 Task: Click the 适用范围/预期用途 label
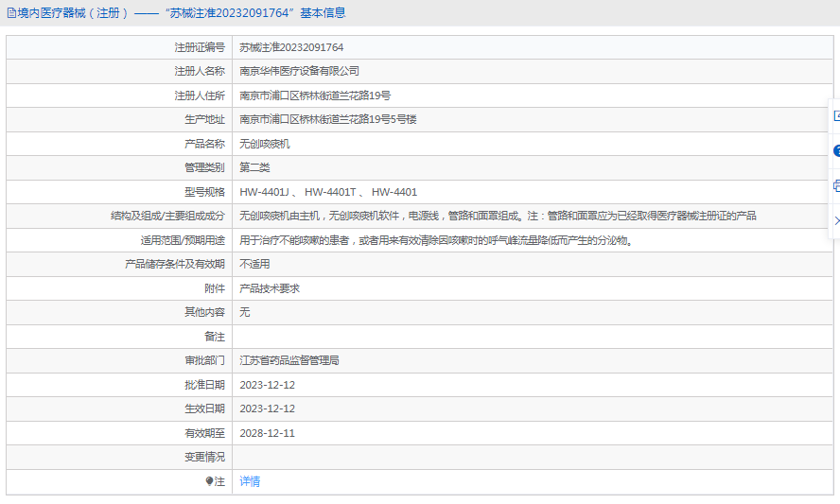(x=183, y=240)
